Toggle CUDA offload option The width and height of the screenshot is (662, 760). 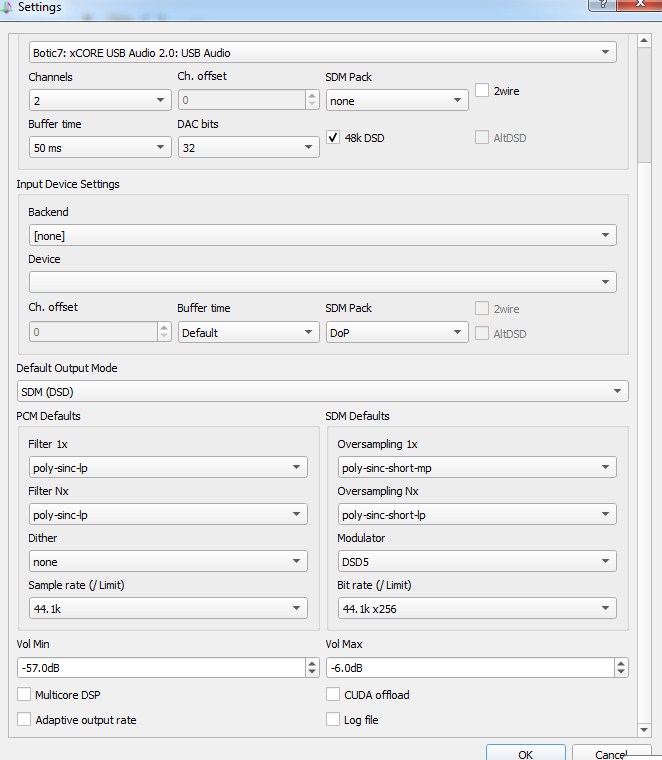[334, 694]
